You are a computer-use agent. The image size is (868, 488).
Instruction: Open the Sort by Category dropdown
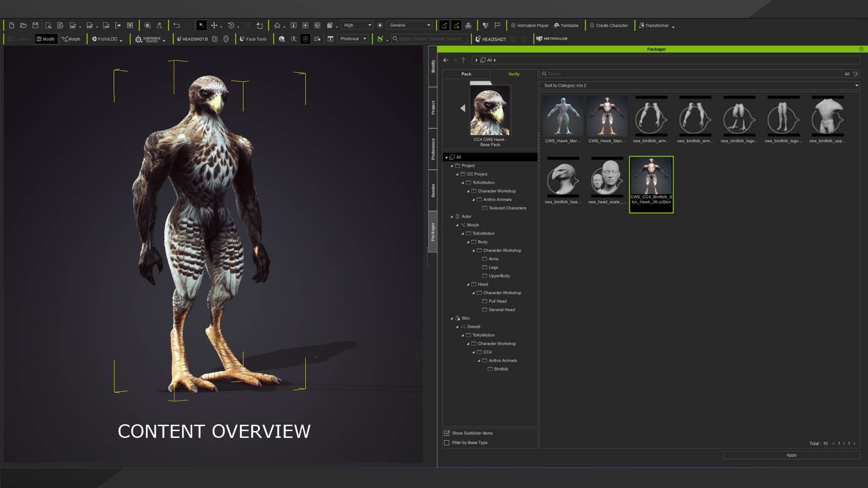coord(699,85)
